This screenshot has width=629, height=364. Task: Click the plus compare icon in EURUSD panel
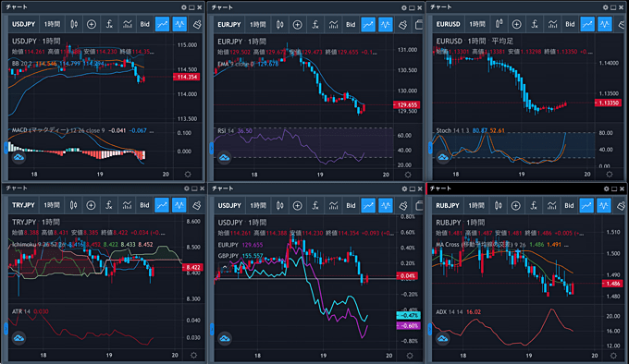(x=516, y=24)
